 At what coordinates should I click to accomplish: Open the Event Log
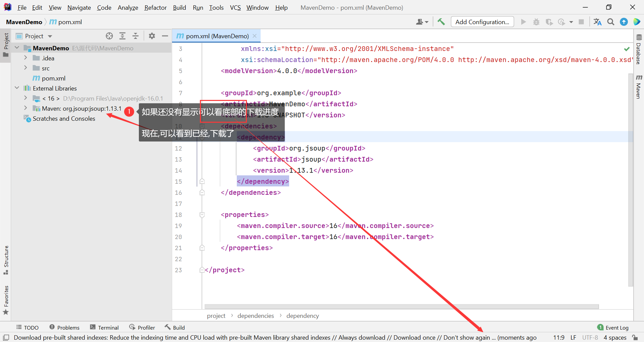pyautogui.click(x=613, y=328)
